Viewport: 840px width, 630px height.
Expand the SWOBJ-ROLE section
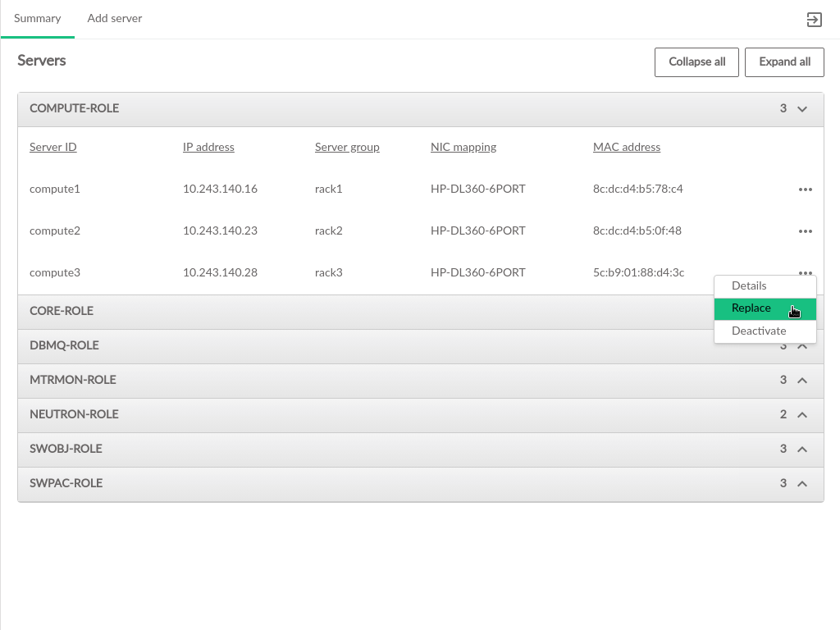[x=802, y=450]
